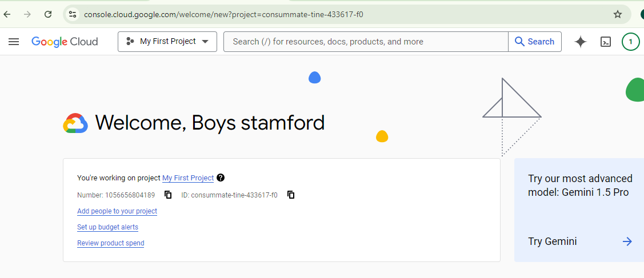Open Set up budget alerts link

click(107, 227)
